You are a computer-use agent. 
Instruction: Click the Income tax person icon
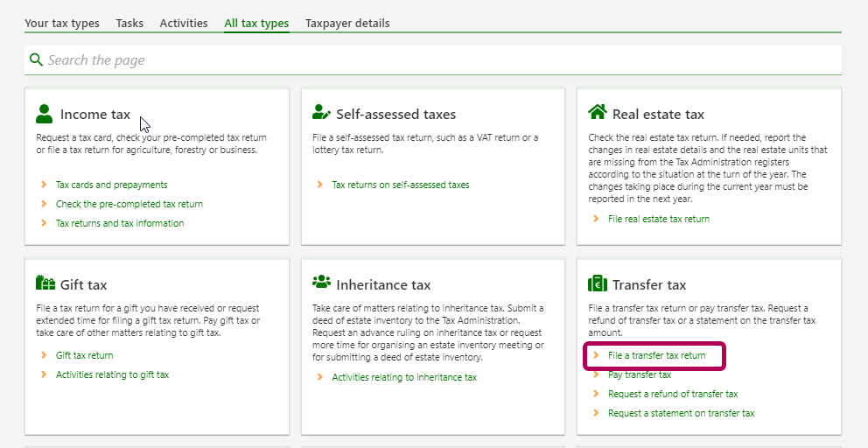point(45,114)
